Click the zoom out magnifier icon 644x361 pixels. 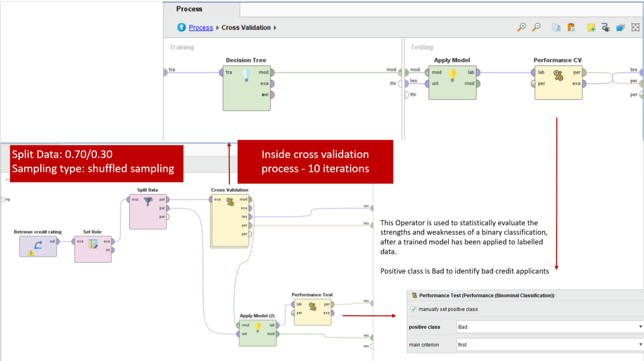536,27
